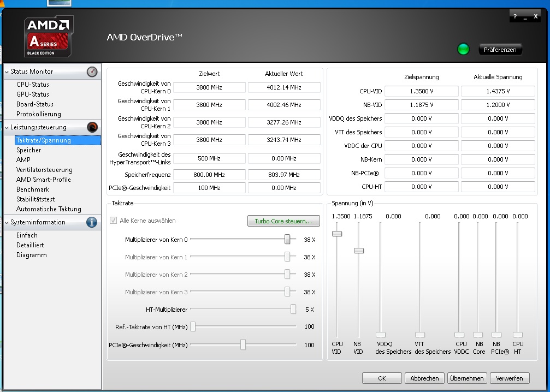The width and height of the screenshot is (550, 392).
Task: Click the NB Core voltage slider handle
Action: click(478, 335)
